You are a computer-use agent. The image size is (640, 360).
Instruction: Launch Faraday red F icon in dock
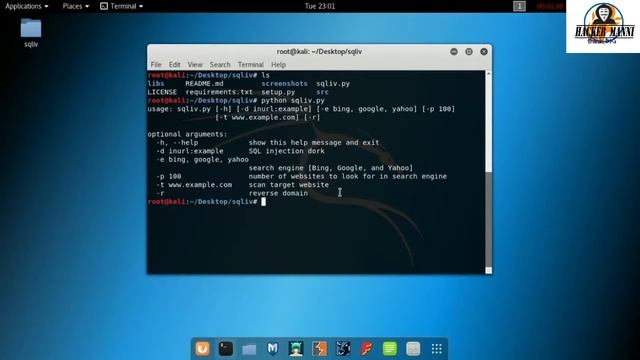(x=367, y=349)
